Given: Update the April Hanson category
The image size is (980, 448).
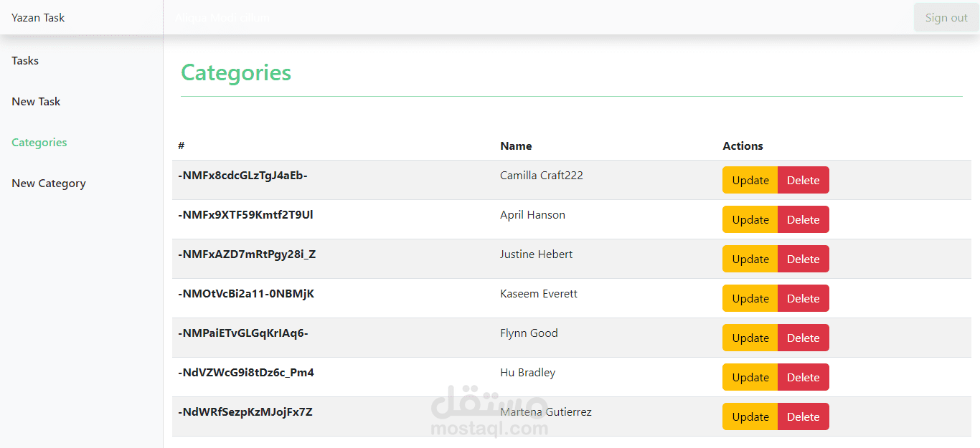Looking at the screenshot, I should [750, 220].
